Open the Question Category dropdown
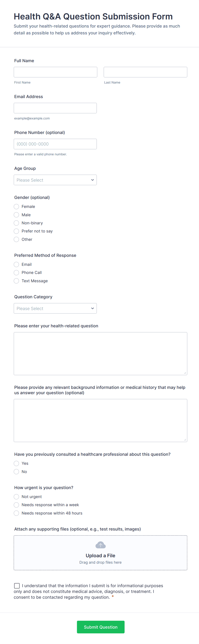The height and width of the screenshot is (644, 199). click(x=55, y=308)
